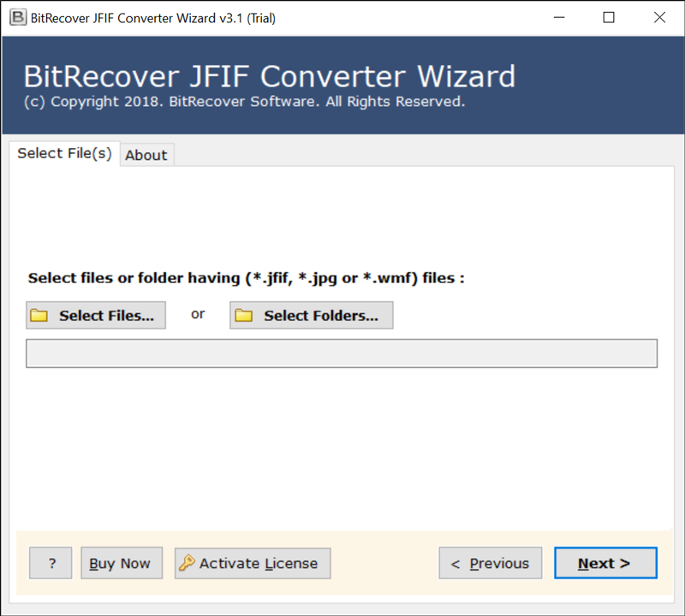Click the key icon on Activate License
Screen dimensions: 685x616
click(x=186, y=563)
